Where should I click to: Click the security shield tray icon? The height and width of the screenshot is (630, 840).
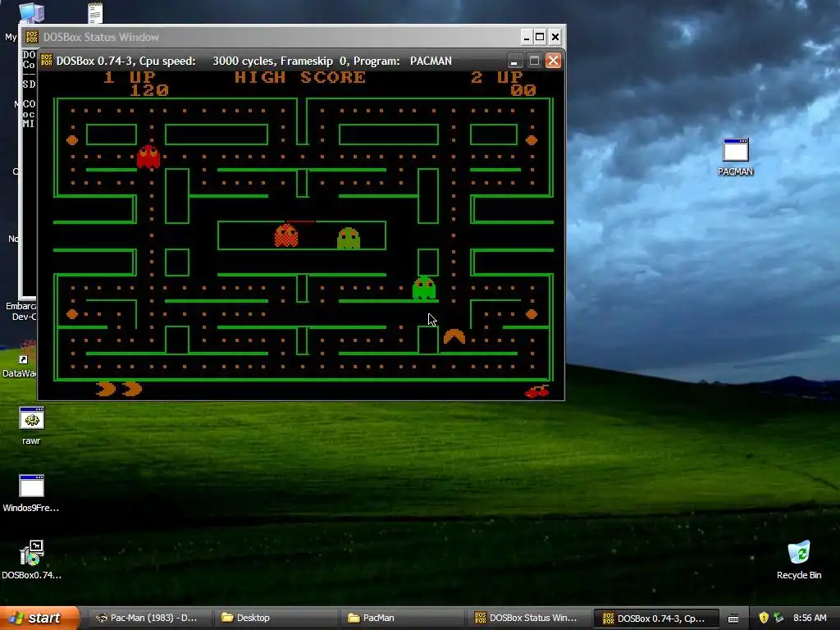point(764,618)
